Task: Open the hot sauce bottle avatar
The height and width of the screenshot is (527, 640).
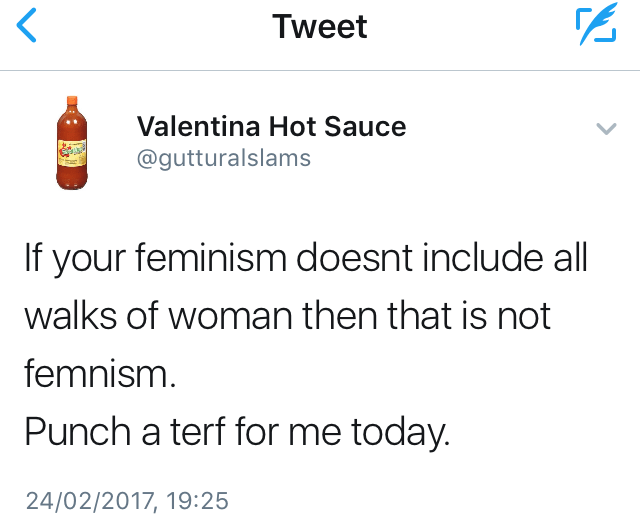Action: click(71, 143)
